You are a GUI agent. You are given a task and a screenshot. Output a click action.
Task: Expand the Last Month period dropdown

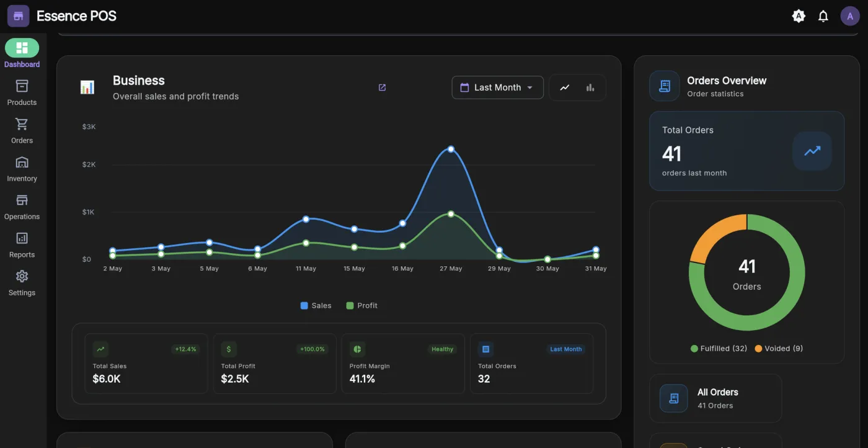[497, 87]
